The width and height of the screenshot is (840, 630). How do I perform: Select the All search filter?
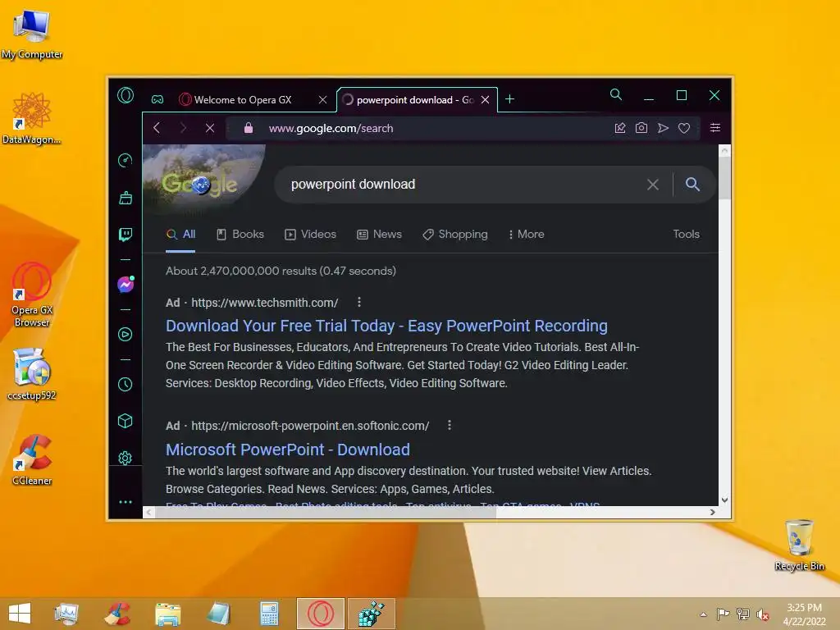click(180, 234)
